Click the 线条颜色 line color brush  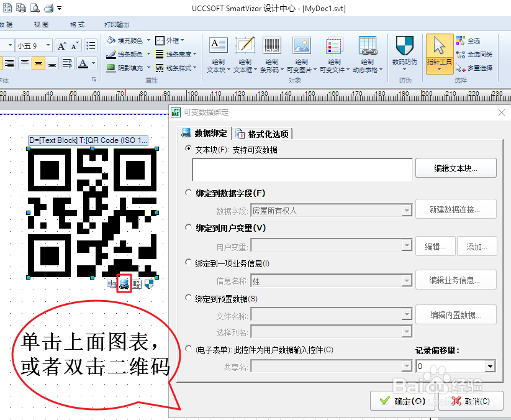tap(111, 54)
